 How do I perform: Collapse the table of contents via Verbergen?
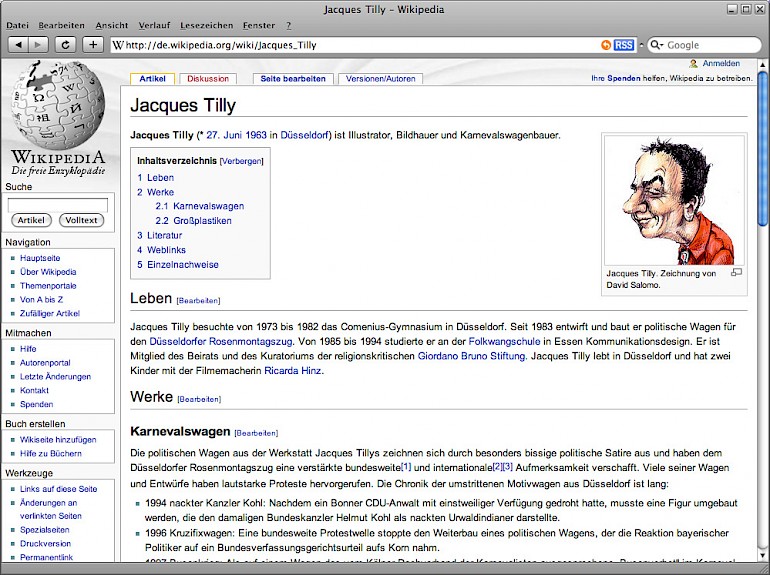click(242, 161)
